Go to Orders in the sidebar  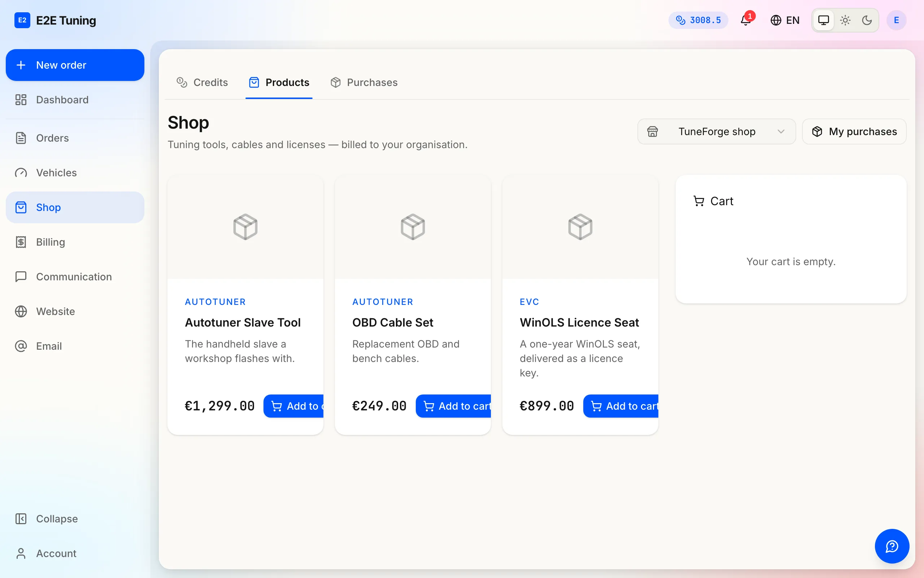(x=75, y=138)
